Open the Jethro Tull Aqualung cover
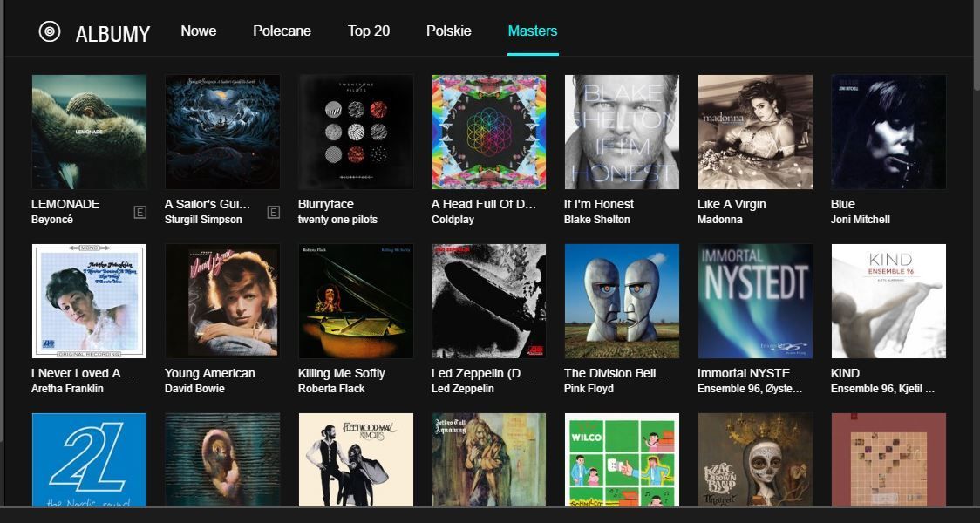The image size is (980, 523). [x=489, y=459]
